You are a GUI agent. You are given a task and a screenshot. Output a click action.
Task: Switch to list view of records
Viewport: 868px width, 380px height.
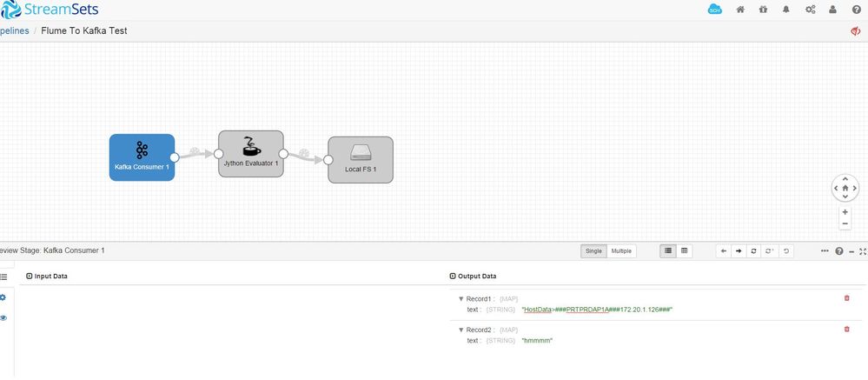[x=668, y=251]
